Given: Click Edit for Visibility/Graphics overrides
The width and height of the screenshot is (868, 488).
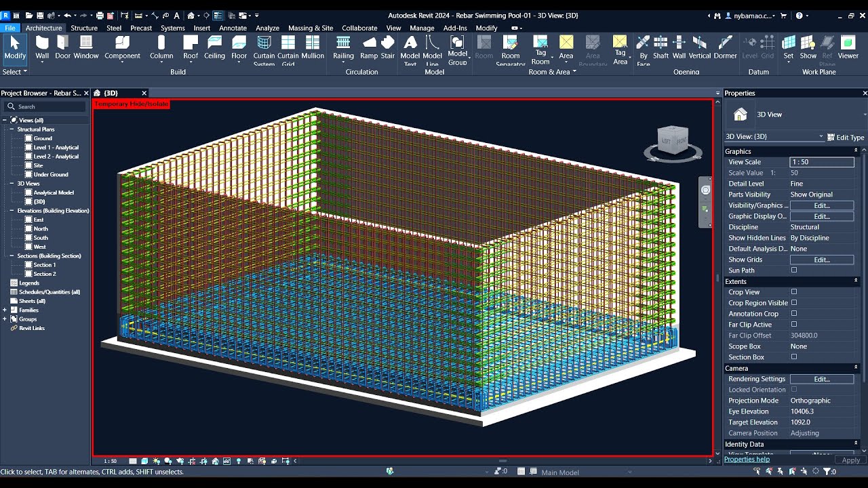Looking at the screenshot, I should tap(822, 205).
